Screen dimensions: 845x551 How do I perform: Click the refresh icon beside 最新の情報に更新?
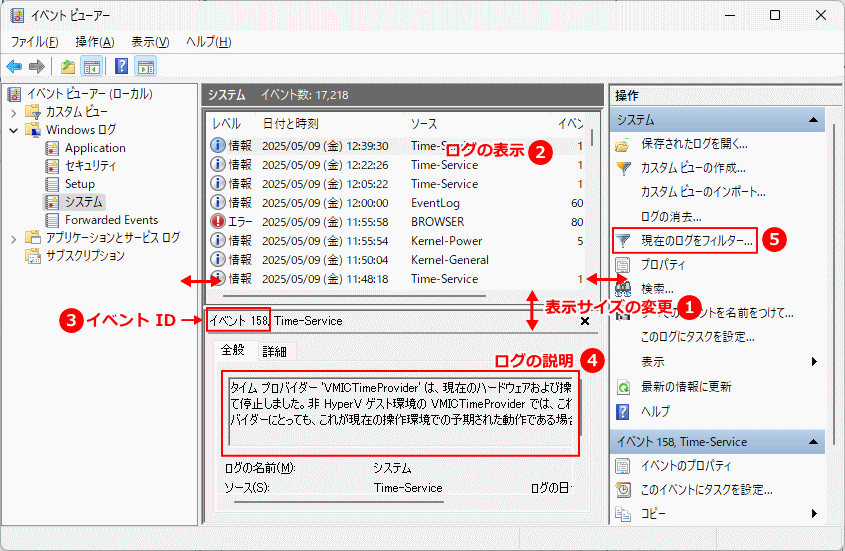[623, 387]
